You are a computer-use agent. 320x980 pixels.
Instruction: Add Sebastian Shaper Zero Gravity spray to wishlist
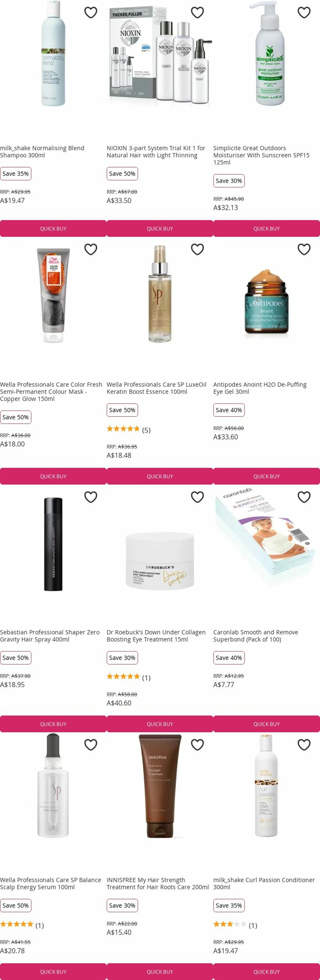tap(90, 497)
